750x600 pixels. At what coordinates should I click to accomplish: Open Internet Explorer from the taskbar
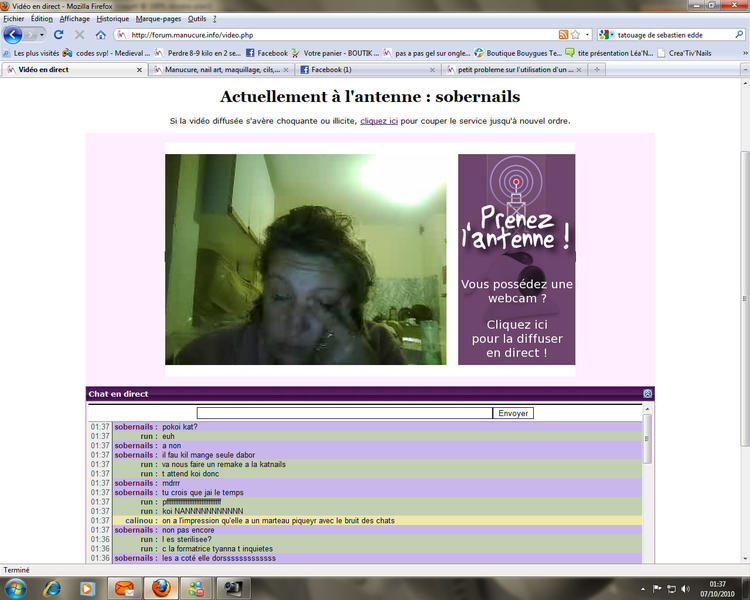click(51, 587)
